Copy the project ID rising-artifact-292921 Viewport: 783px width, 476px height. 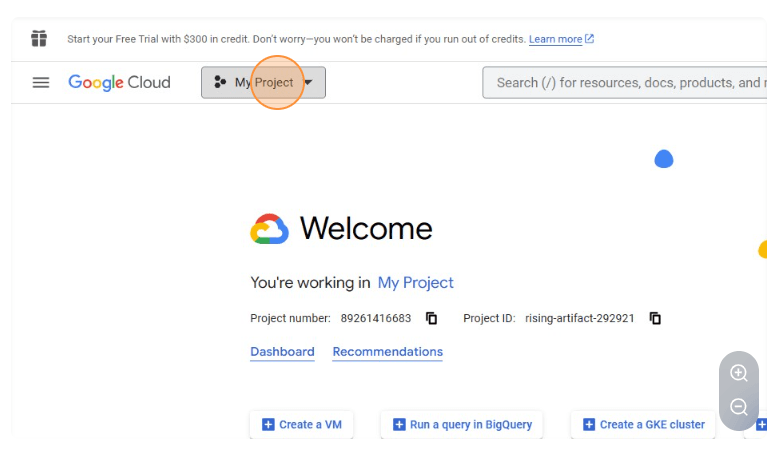point(655,318)
